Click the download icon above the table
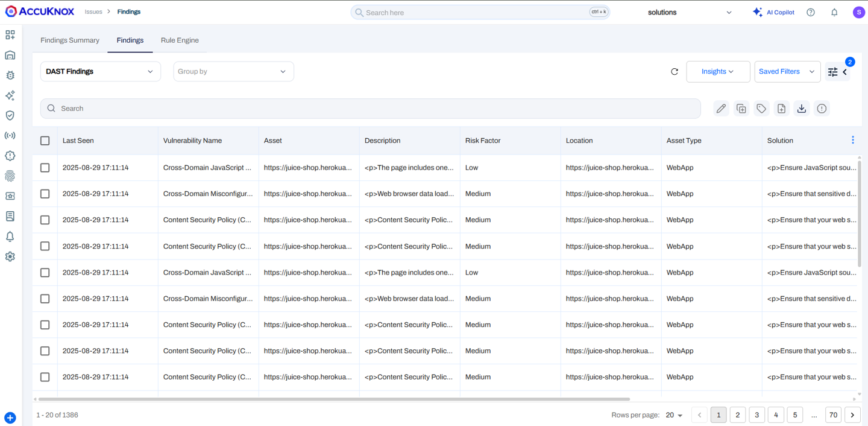868x426 pixels. (801, 109)
